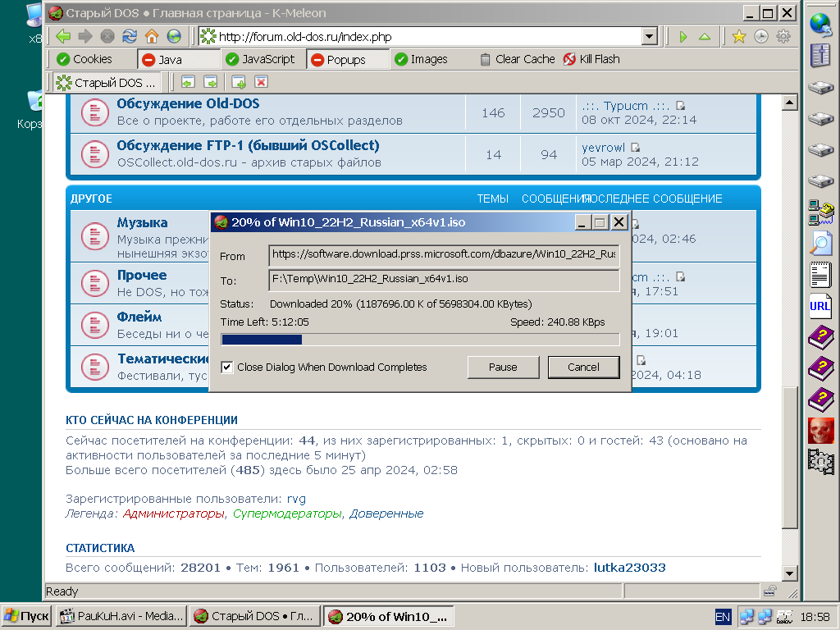Toggle the Cookies privacy button
The width and height of the screenshot is (840, 630).
pos(84,59)
